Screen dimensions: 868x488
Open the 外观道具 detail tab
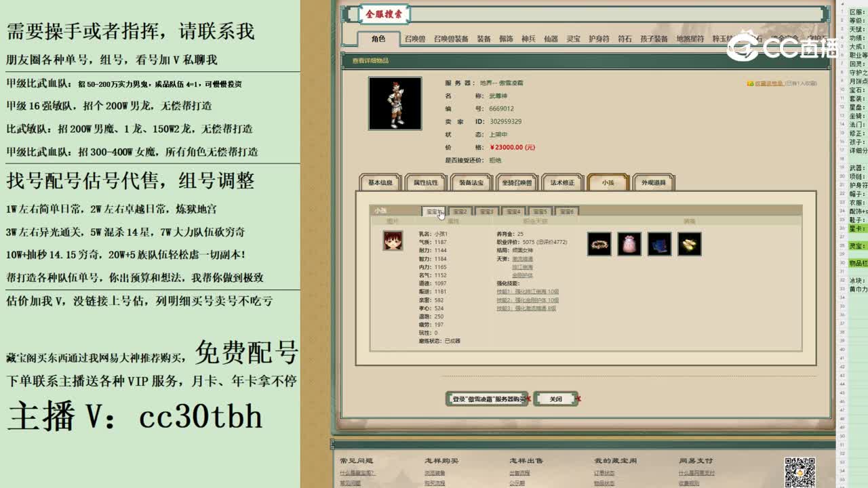tap(654, 182)
